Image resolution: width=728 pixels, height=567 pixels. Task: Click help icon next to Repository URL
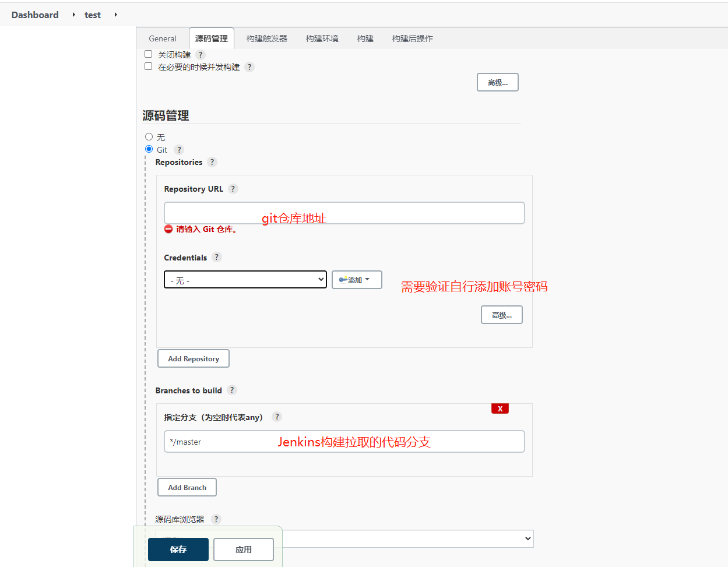click(x=233, y=189)
